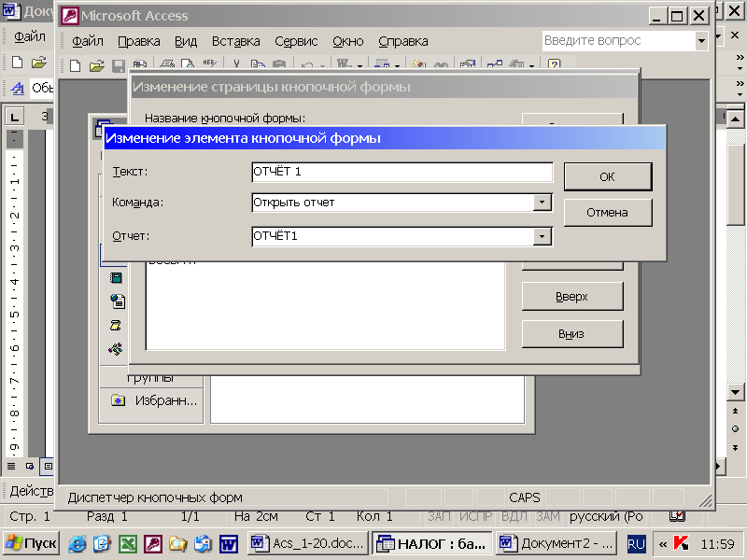
Task: Open Сервис menu in Access
Action: pyautogui.click(x=296, y=41)
